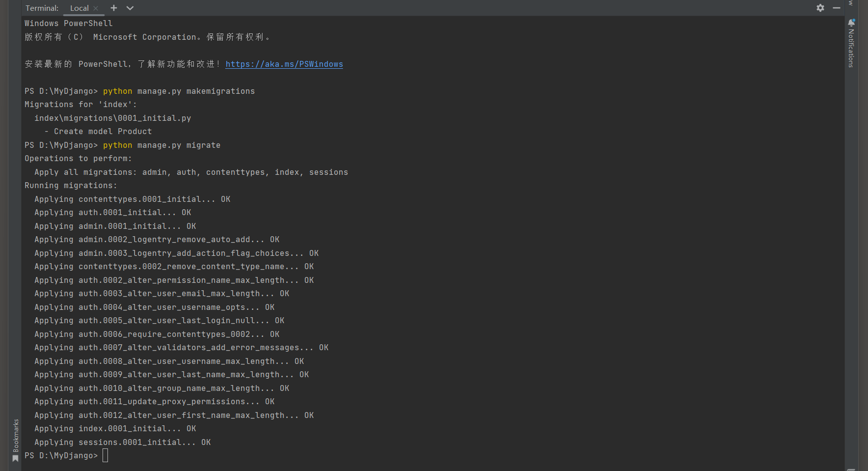Click the 'Apply all migrations' line

[x=191, y=172]
